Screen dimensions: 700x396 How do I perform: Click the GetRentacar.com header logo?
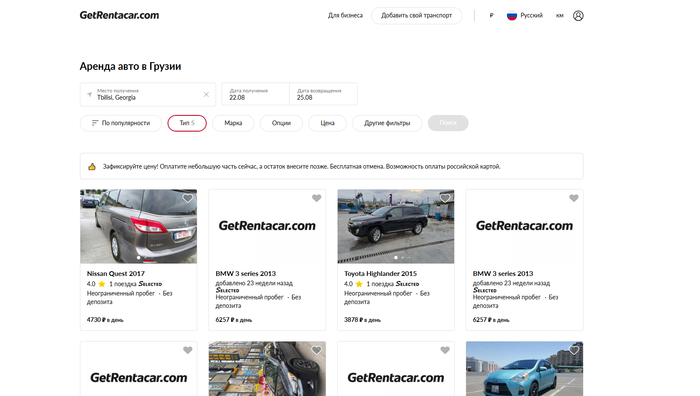coord(119,15)
